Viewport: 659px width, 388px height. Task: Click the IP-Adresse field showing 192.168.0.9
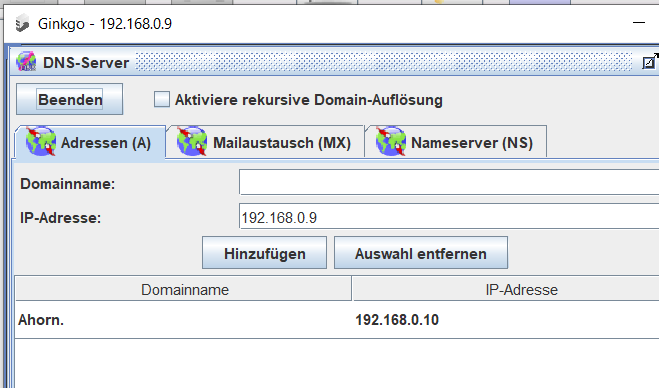pos(449,216)
